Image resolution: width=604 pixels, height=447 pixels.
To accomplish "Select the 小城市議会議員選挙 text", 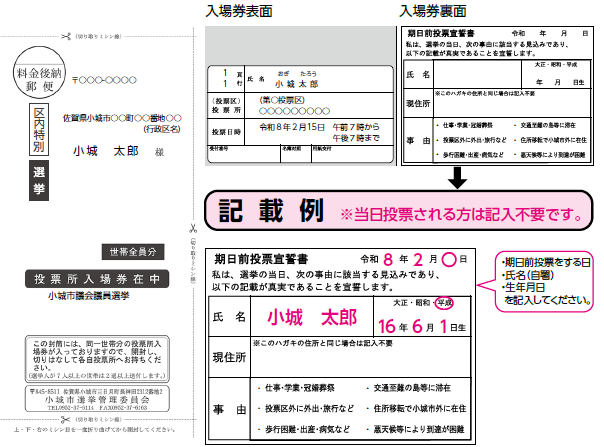I will [x=89, y=296].
